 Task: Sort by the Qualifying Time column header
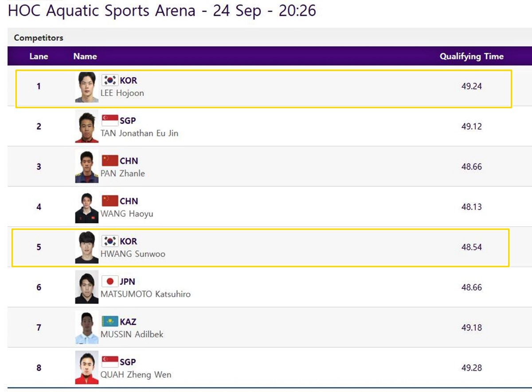point(471,56)
